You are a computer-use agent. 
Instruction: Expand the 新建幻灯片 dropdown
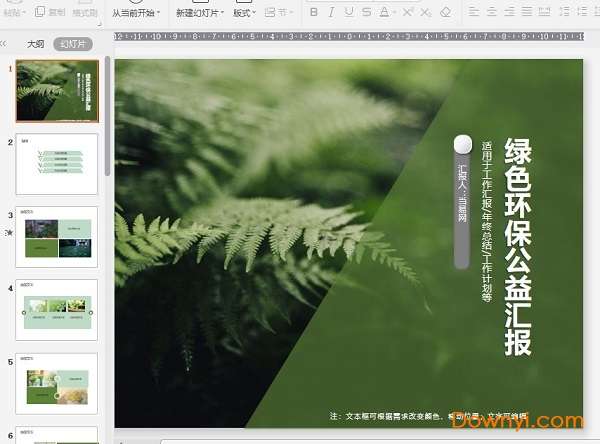coord(223,14)
